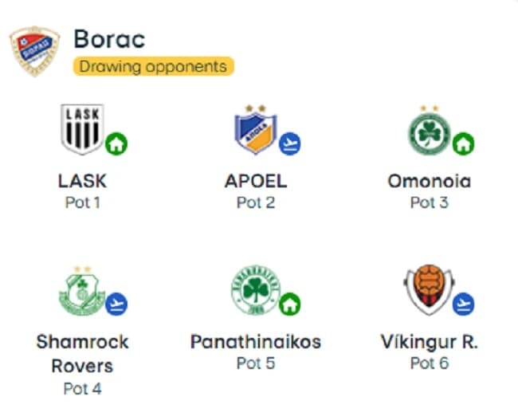518x420 pixels.
Task: Click away plane badge by Víkingur R.
Action: (463, 304)
